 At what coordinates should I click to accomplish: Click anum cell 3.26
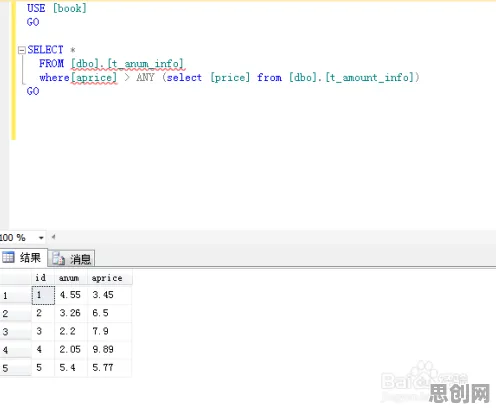(71, 313)
